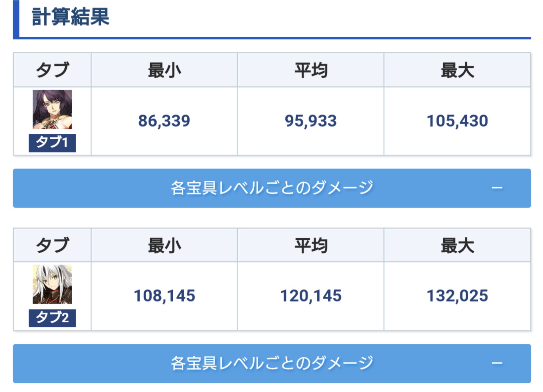Click the maximum value 132,025
This screenshot has height=392, width=543.
click(x=457, y=296)
